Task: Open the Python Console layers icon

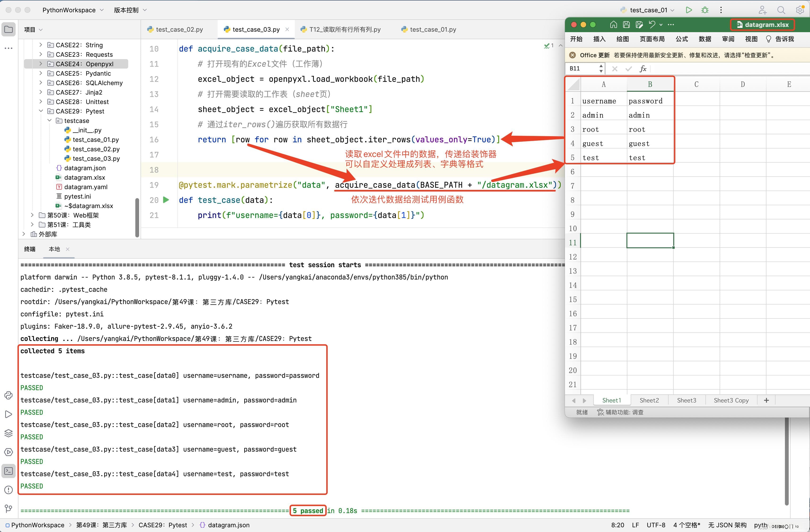Action: pyautogui.click(x=9, y=433)
